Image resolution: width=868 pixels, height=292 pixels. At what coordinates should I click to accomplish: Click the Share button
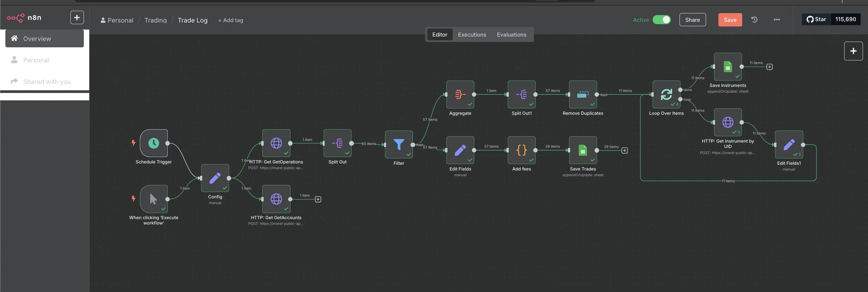693,19
